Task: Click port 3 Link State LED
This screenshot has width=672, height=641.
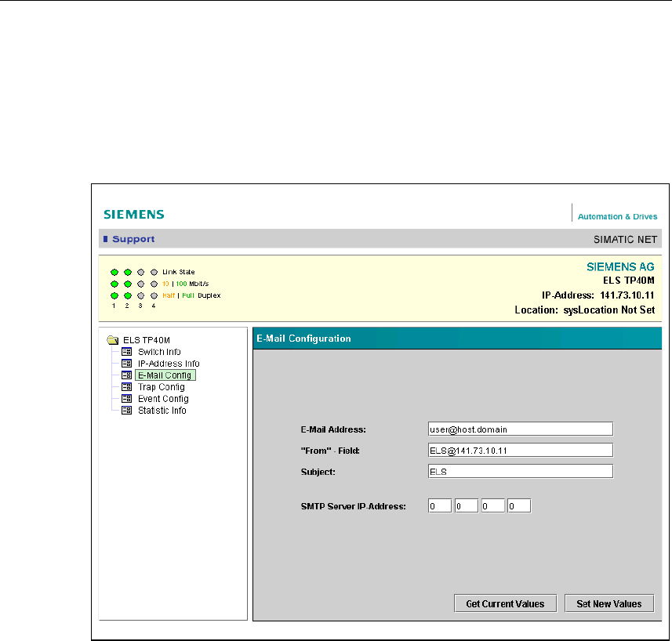Action: click(141, 273)
